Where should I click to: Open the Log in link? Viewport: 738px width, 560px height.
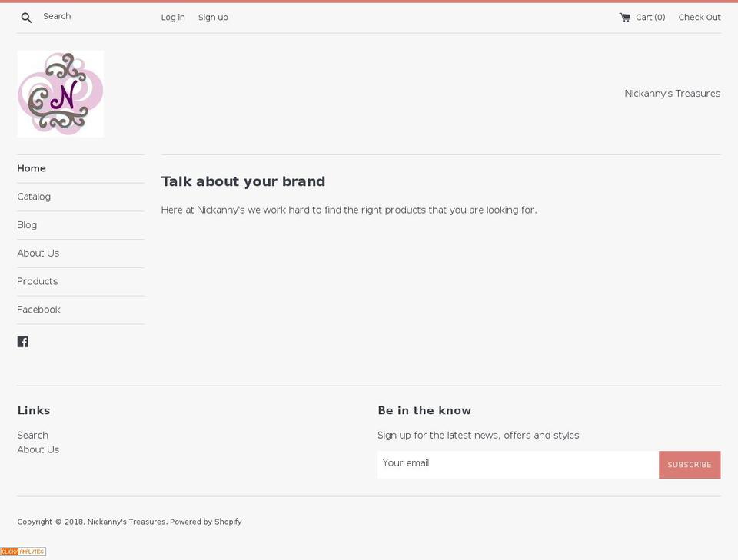pos(173,18)
